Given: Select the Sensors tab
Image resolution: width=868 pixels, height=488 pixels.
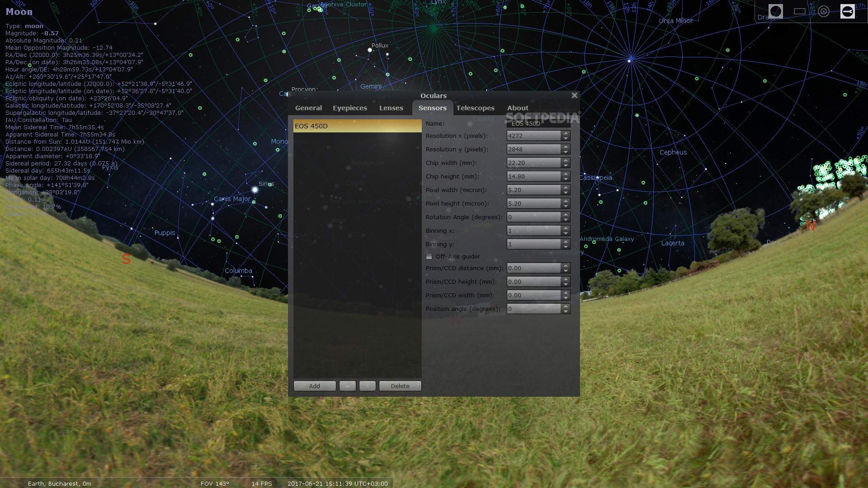Looking at the screenshot, I should pyautogui.click(x=432, y=108).
